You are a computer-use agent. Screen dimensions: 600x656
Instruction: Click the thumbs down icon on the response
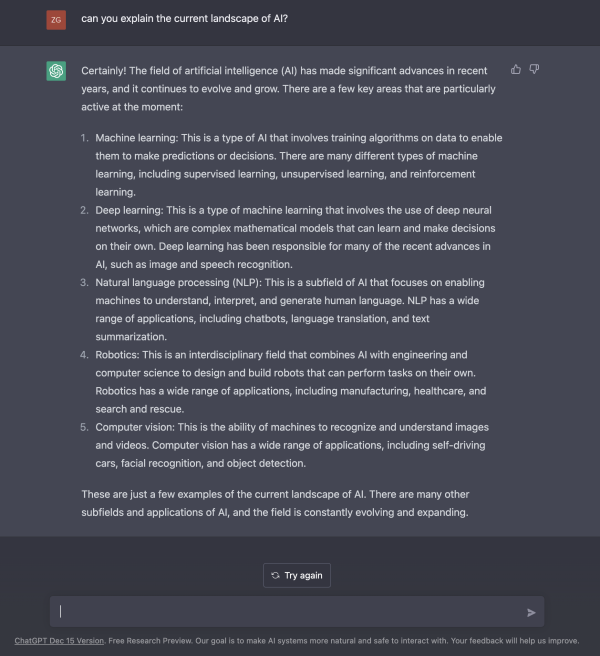coord(534,69)
